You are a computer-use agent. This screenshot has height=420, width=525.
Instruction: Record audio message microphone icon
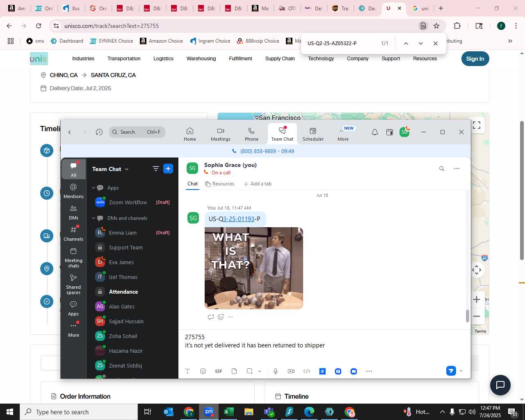tap(276, 371)
